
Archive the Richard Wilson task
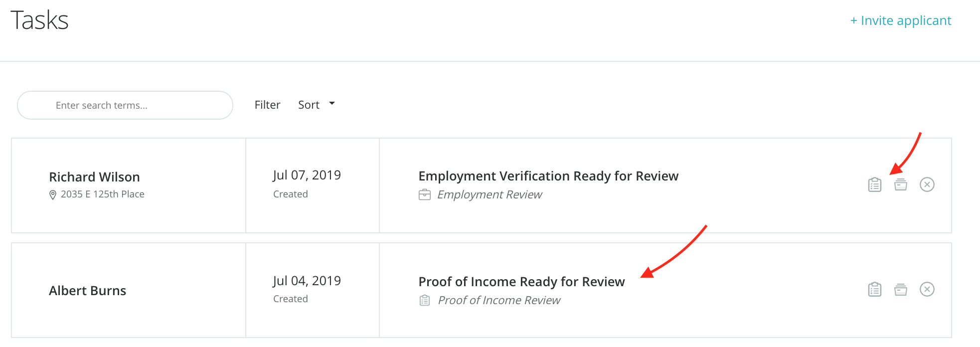click(901, 184)
